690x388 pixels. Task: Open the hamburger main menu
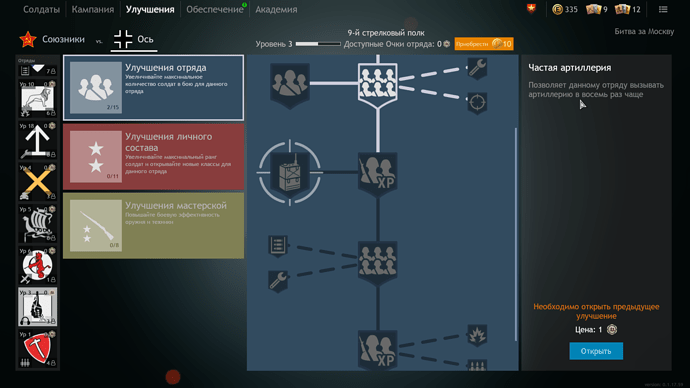[663, 9]
